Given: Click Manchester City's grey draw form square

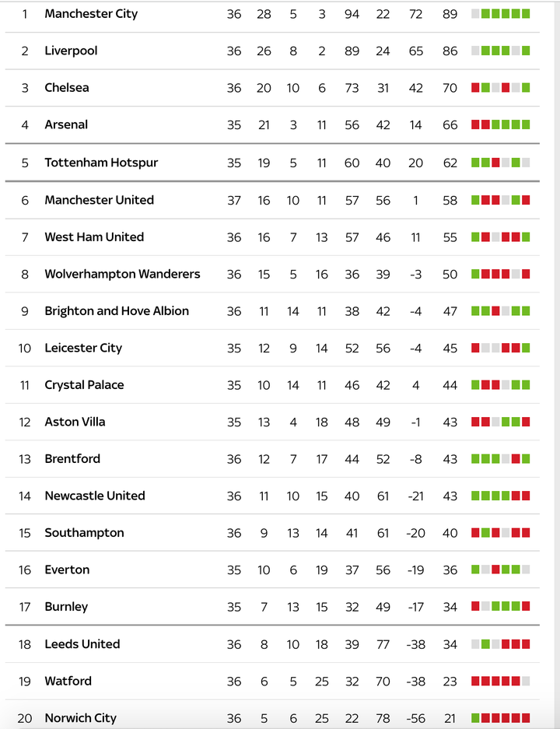Looking at the screenshot, I should click(475, 14).
